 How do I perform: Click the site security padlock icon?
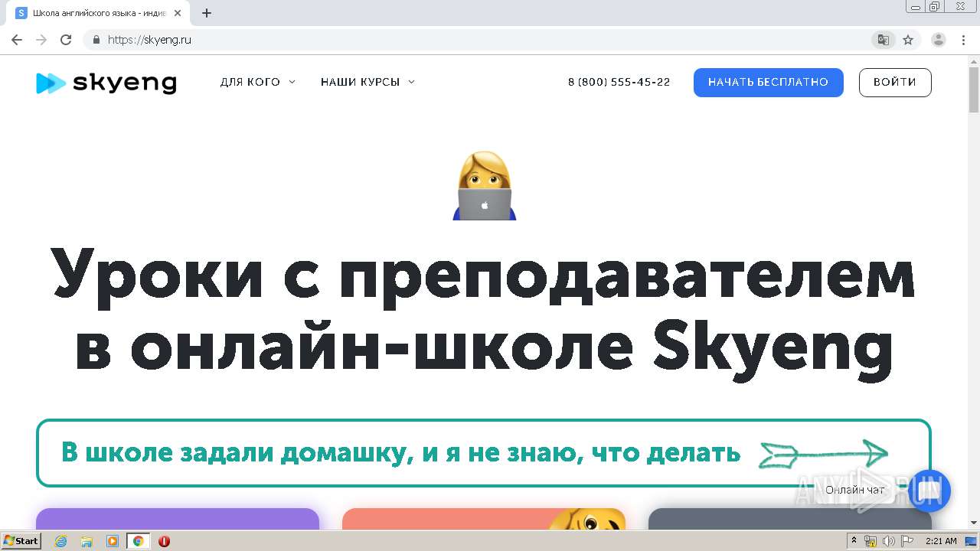96,40
